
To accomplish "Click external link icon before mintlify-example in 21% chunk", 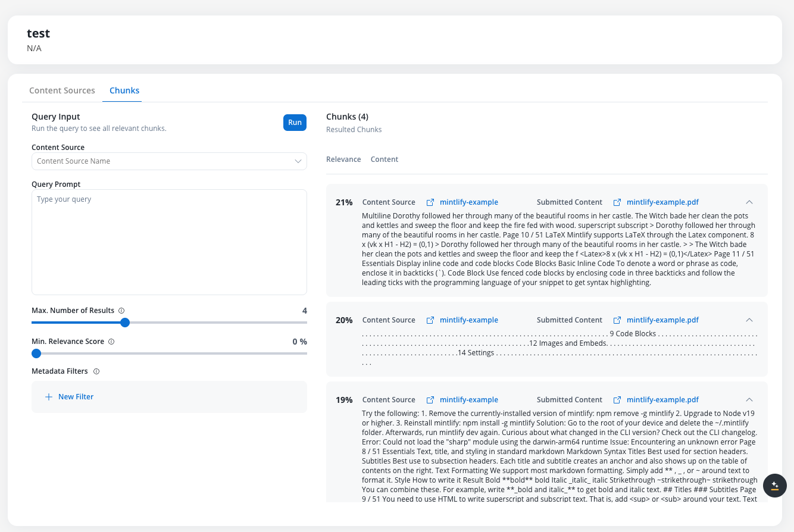I will pos(430,202).
